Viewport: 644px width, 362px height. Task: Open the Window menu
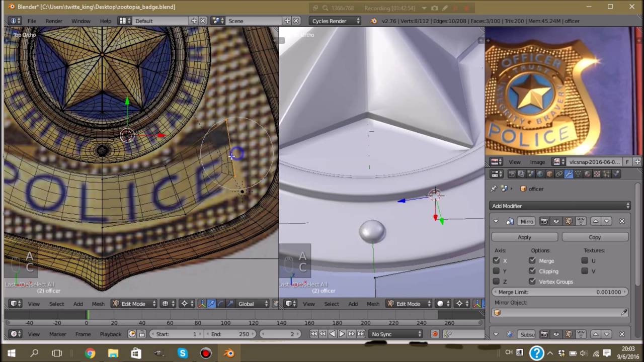point(80,21)
